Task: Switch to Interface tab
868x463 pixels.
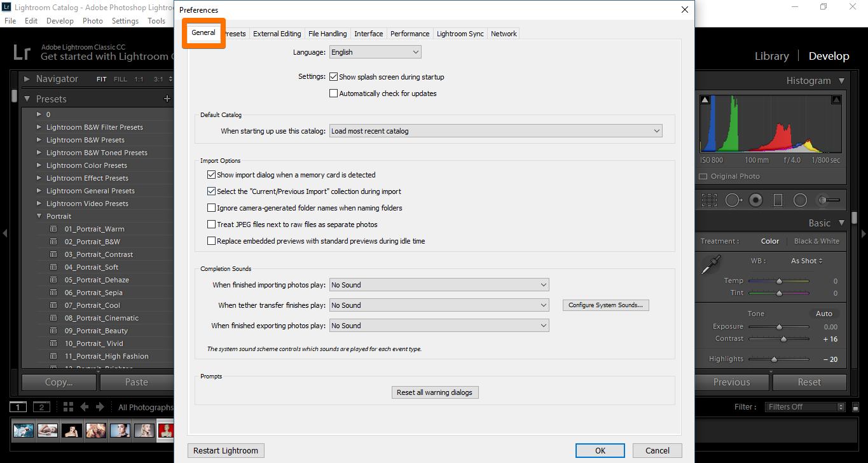Action: (369, 34)
